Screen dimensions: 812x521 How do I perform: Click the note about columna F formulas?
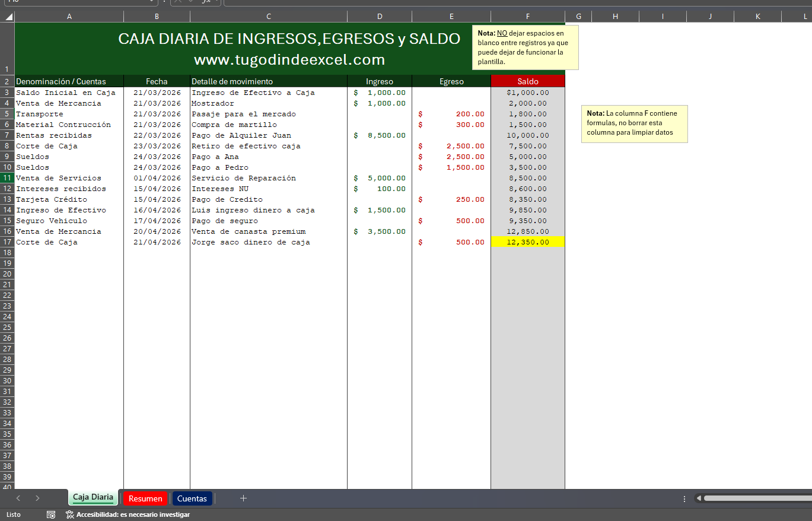click(634, 123)
